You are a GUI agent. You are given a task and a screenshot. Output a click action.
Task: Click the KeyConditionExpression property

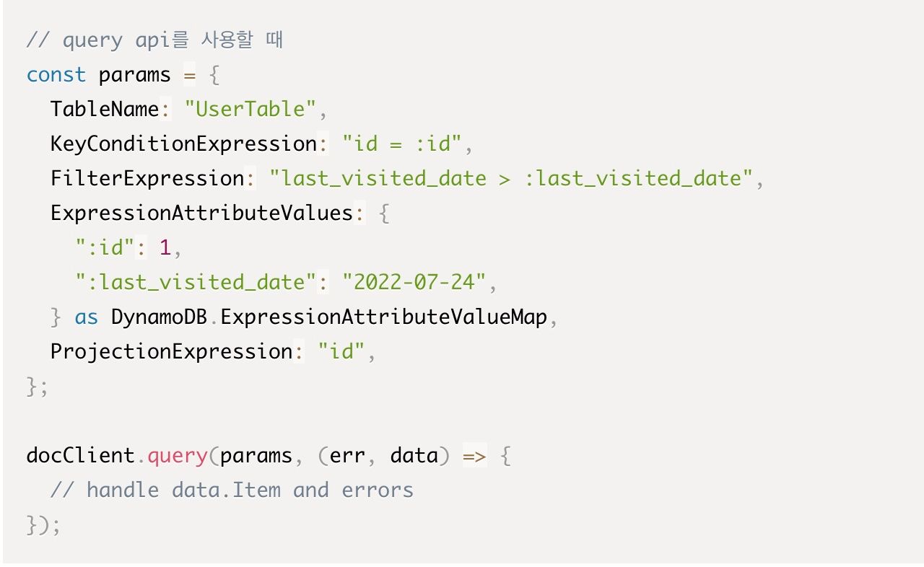coord(183,144)
